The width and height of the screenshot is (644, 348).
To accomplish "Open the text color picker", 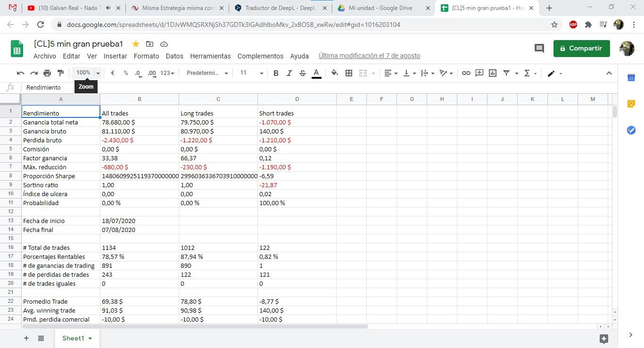I will [316, 73].
